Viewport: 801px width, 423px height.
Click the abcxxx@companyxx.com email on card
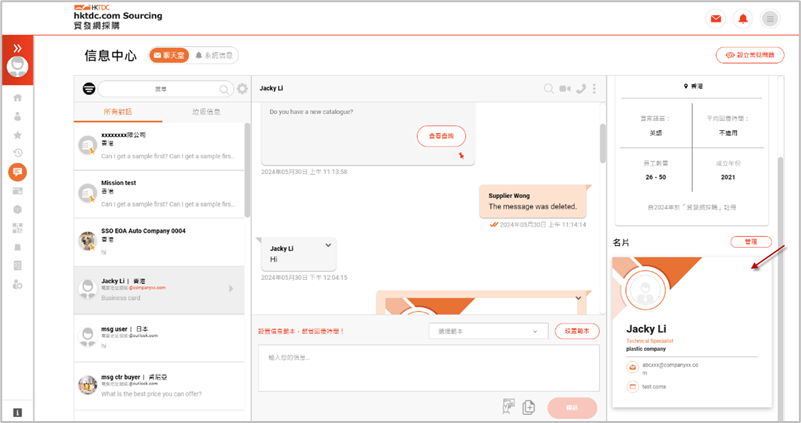click(670, 368)
